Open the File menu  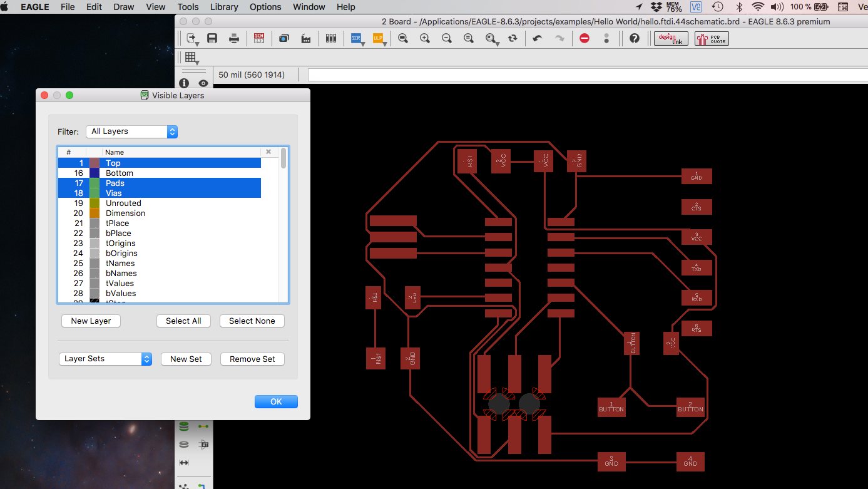click(68, 7)
